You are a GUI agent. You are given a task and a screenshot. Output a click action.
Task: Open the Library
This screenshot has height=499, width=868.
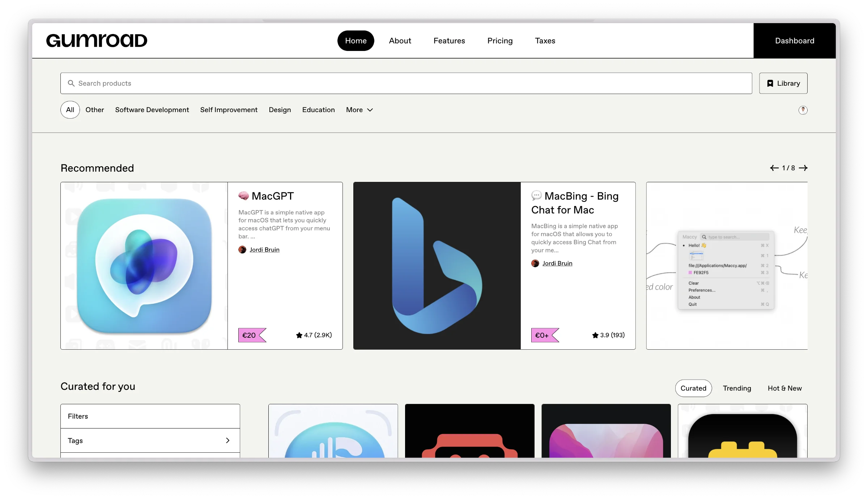coord(783,83)
